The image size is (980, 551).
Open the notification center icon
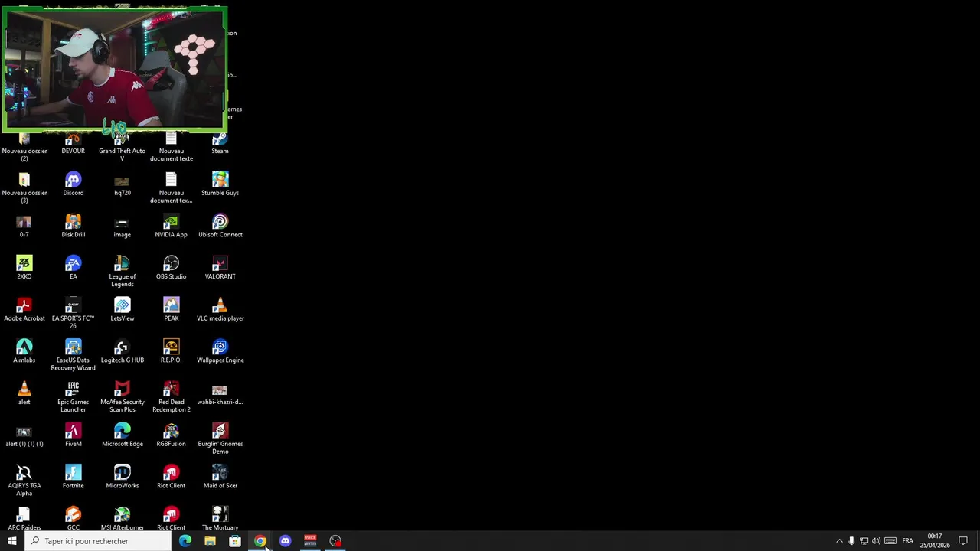coord(963,541)
